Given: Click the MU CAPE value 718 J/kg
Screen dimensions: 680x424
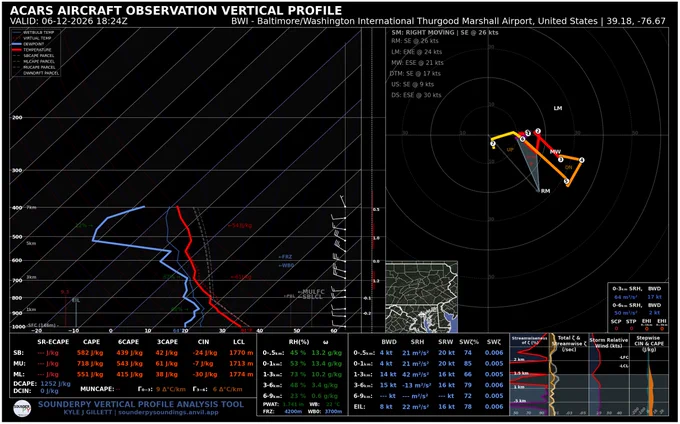Looking at the screenshot, I should click(91, 364).
